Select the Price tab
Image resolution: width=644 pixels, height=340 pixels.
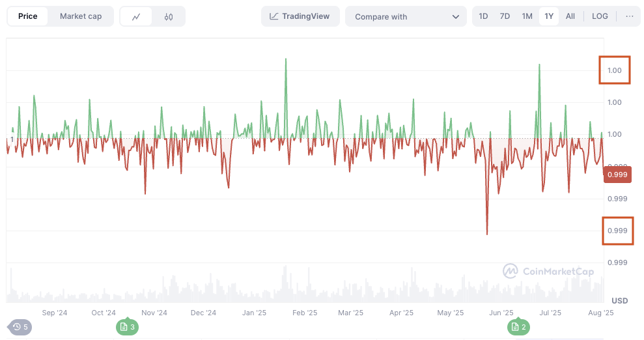click(x=27, y=16)
